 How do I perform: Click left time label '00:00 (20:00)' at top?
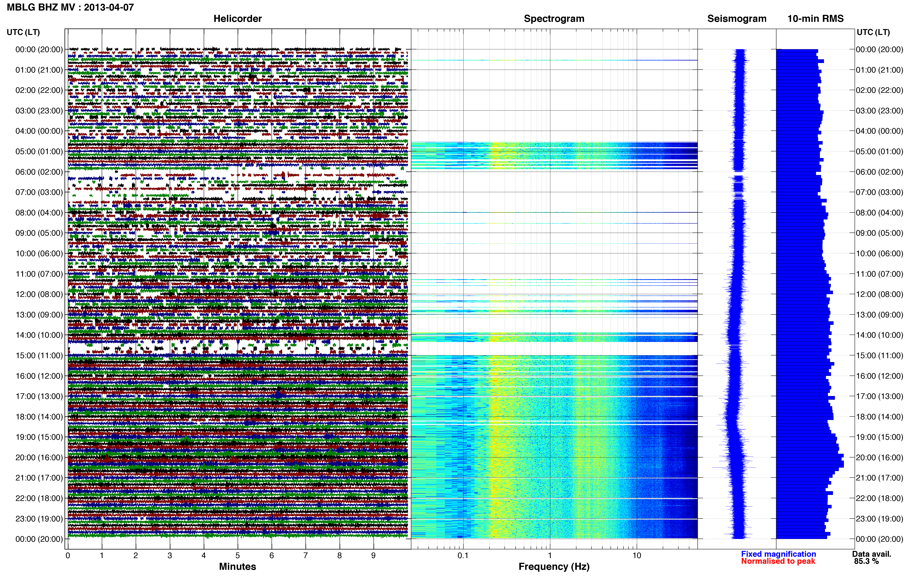tap(39, 49)
